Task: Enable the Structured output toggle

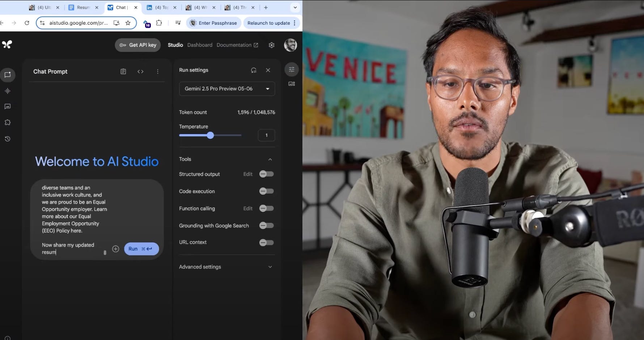Action: click(x=267, y=174)
